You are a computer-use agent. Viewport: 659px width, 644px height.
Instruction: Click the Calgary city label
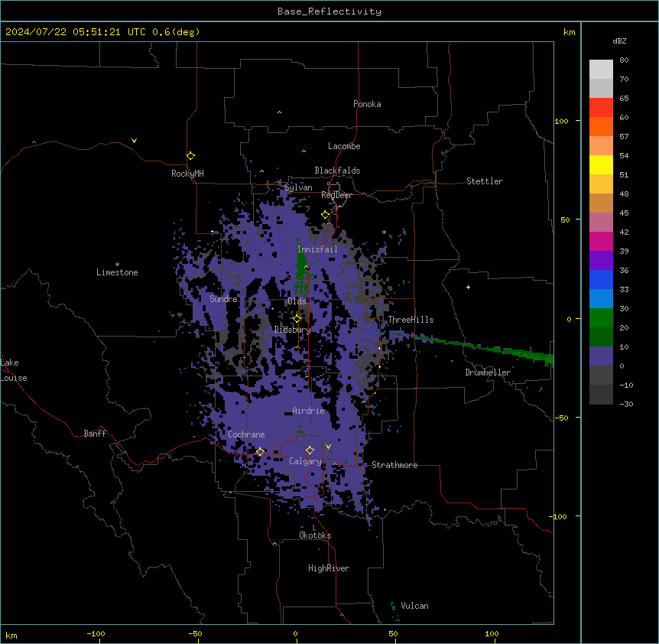[305, 461]
